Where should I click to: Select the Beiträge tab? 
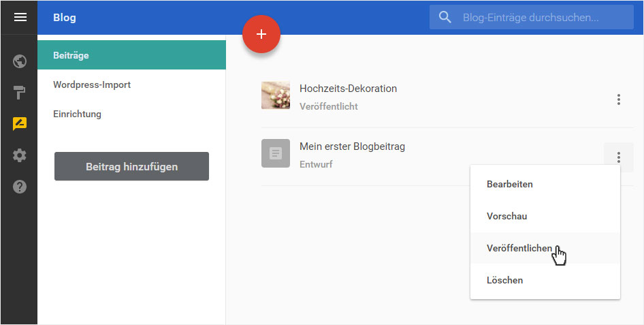(x=131, y=55)
